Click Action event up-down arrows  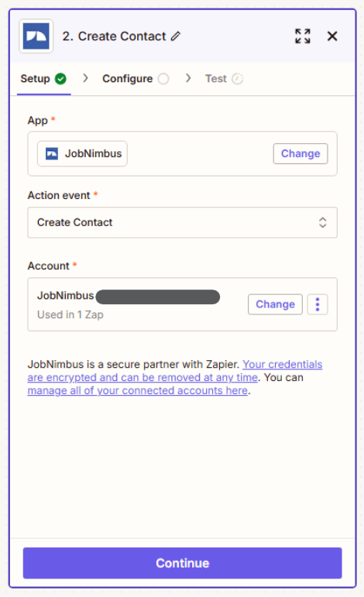tap(322, 222)
